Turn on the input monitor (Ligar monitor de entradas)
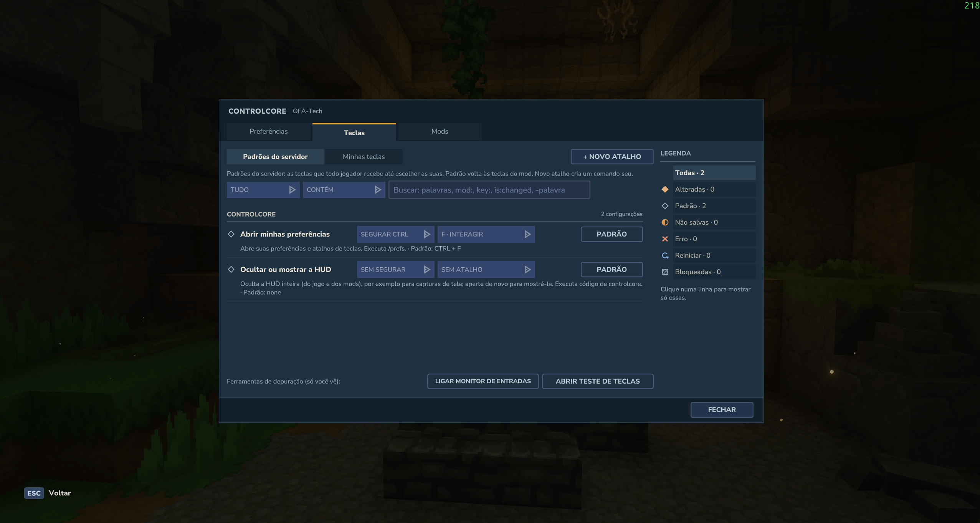The height and width of the screenshot is (523, 980). point(483,381)
